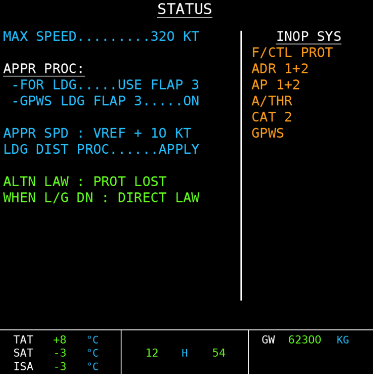Image resolution: width=373 pixels, height=374 pixels.
Task: Select WHEN L/G DN : DIRECT LAW message
Action: (101, 198)
